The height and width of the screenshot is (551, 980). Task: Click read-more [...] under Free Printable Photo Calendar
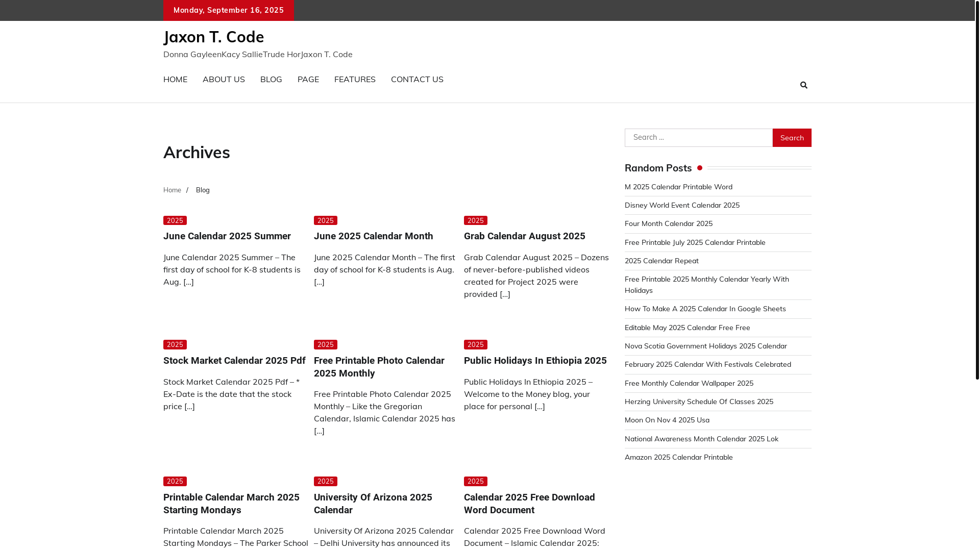point(319,431)
